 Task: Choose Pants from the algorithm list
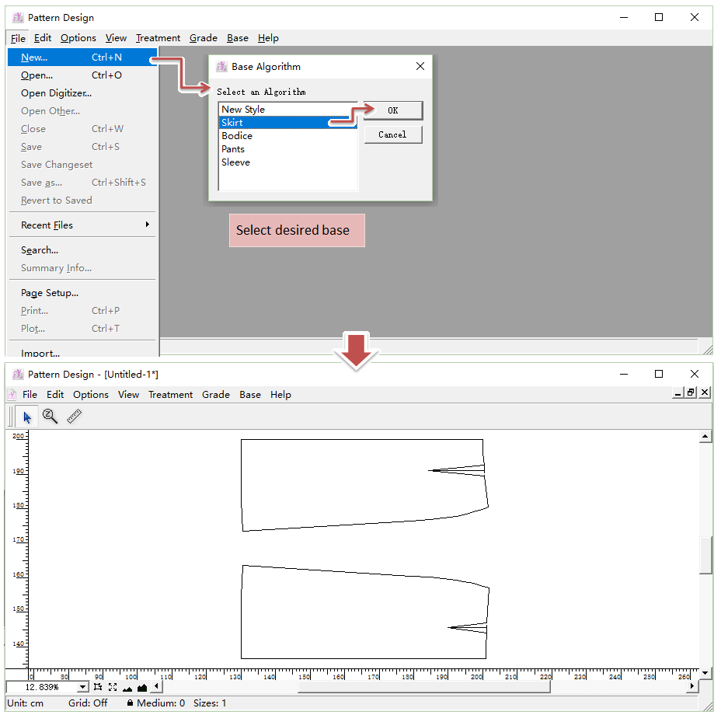tap(233, 149)
